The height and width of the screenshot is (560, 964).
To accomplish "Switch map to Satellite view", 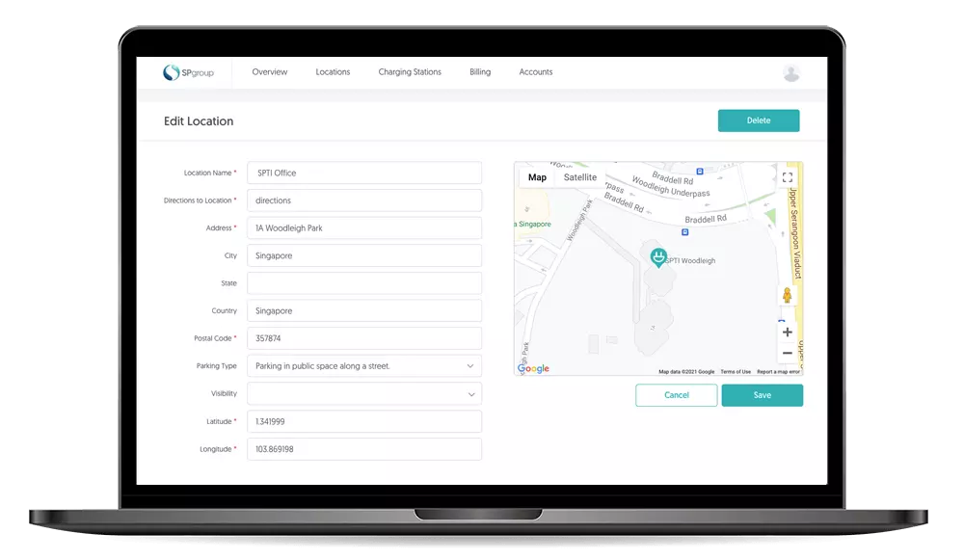I will [579, 177].
